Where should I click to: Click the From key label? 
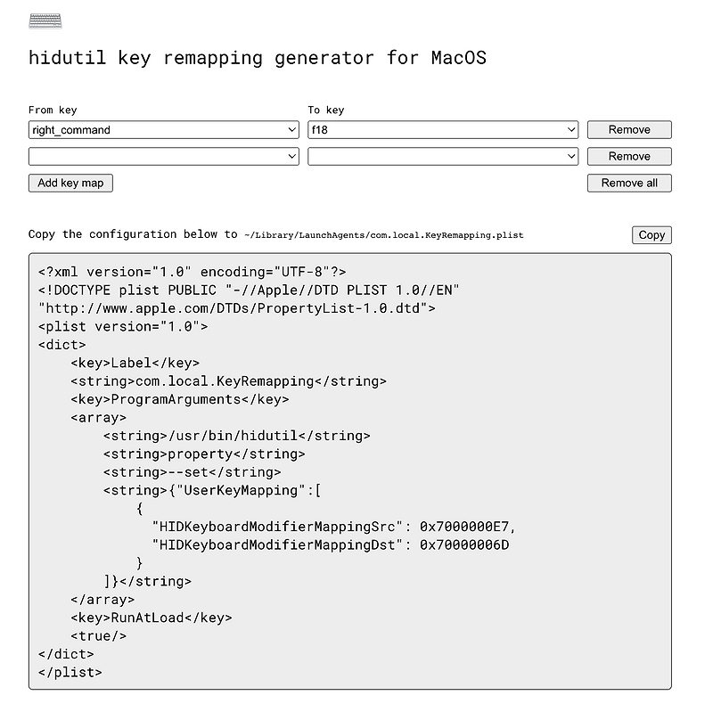[48, 110]
